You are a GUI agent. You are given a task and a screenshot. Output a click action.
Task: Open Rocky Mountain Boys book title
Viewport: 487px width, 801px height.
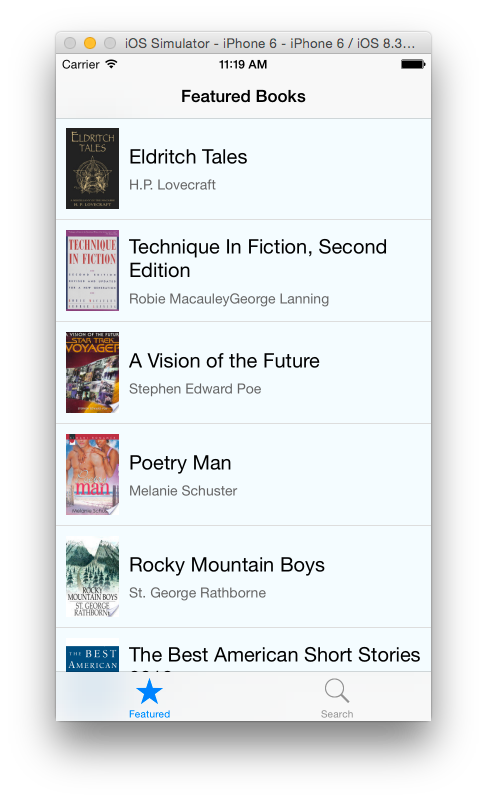[x=227, y=565]
